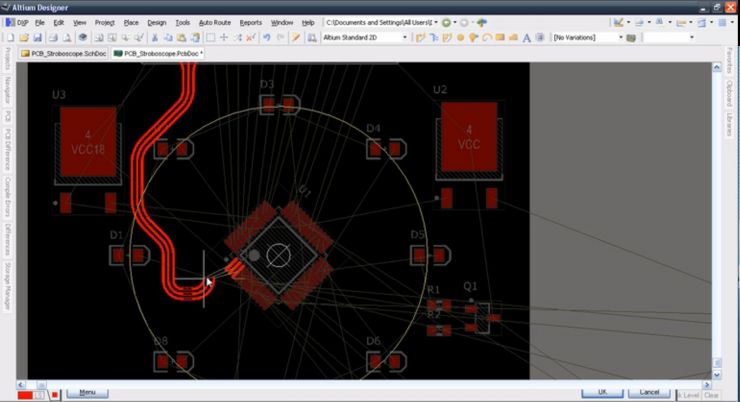The image size is (740, 402).
Task: Click the Cut scissors icon
Action: coord(154,37)
